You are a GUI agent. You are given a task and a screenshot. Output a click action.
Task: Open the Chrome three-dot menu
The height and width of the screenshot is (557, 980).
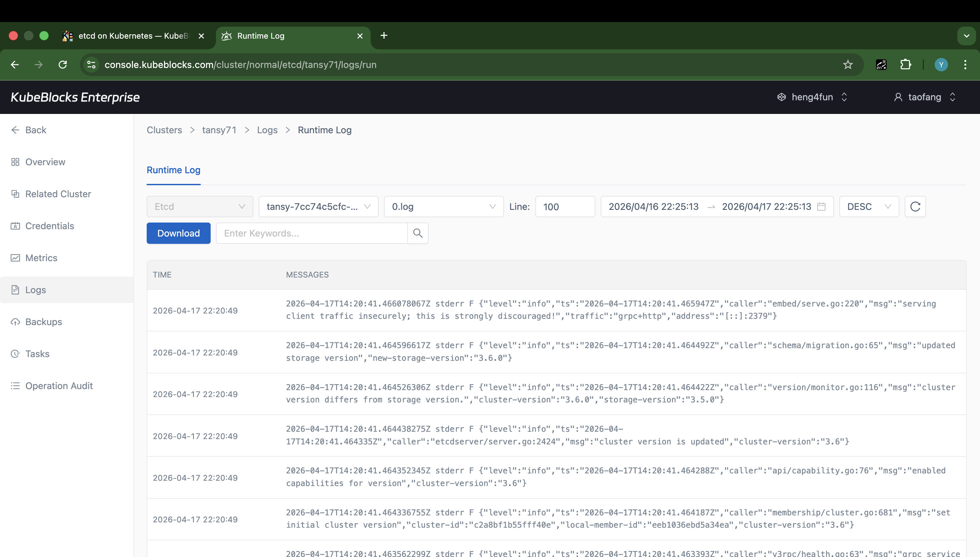(965, 65)
